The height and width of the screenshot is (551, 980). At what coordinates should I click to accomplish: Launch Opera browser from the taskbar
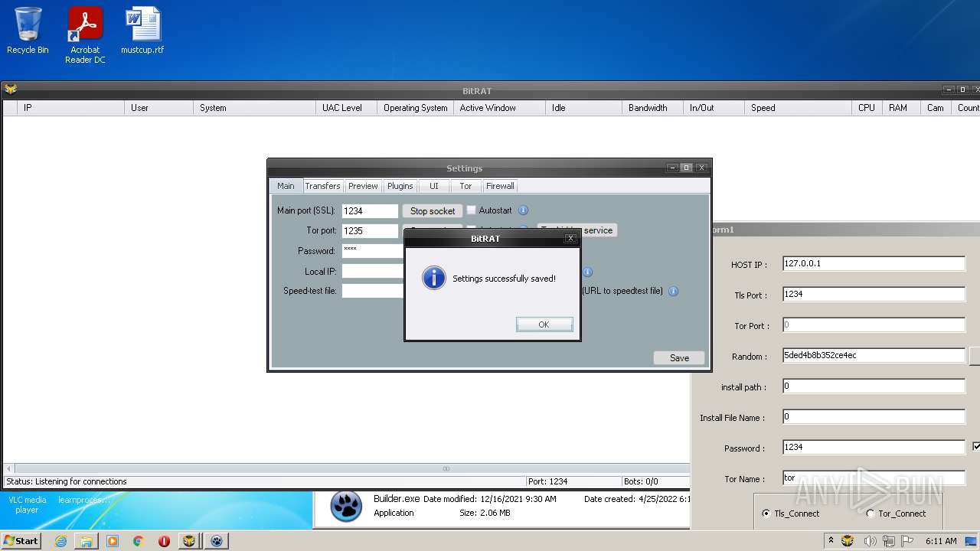tap(164, 541)
